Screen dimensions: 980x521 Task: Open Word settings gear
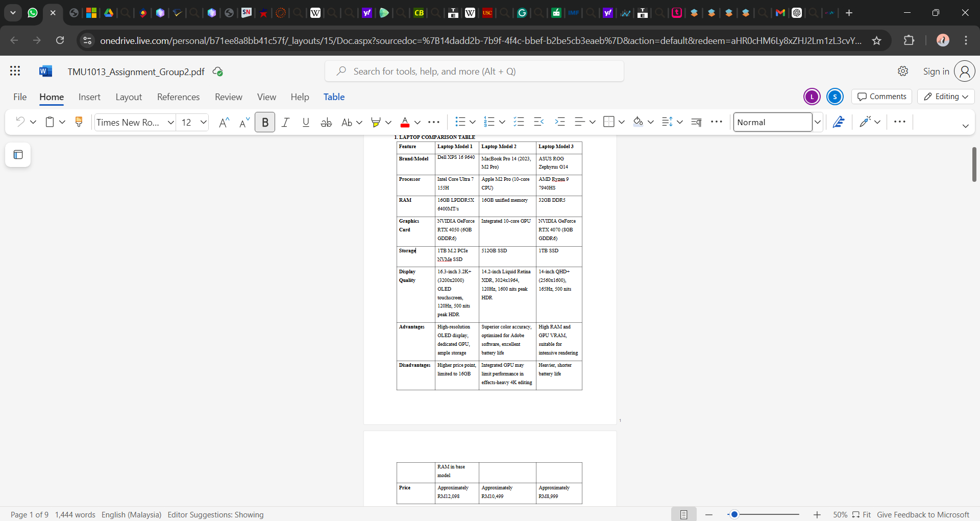point(903,71)
